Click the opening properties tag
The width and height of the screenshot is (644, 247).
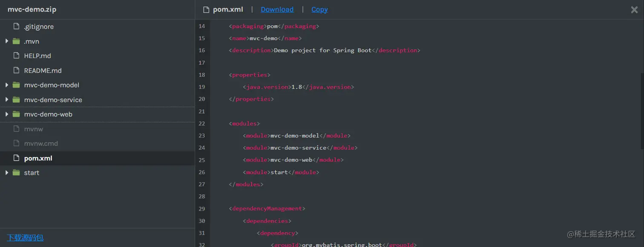[x=250, y=75]
